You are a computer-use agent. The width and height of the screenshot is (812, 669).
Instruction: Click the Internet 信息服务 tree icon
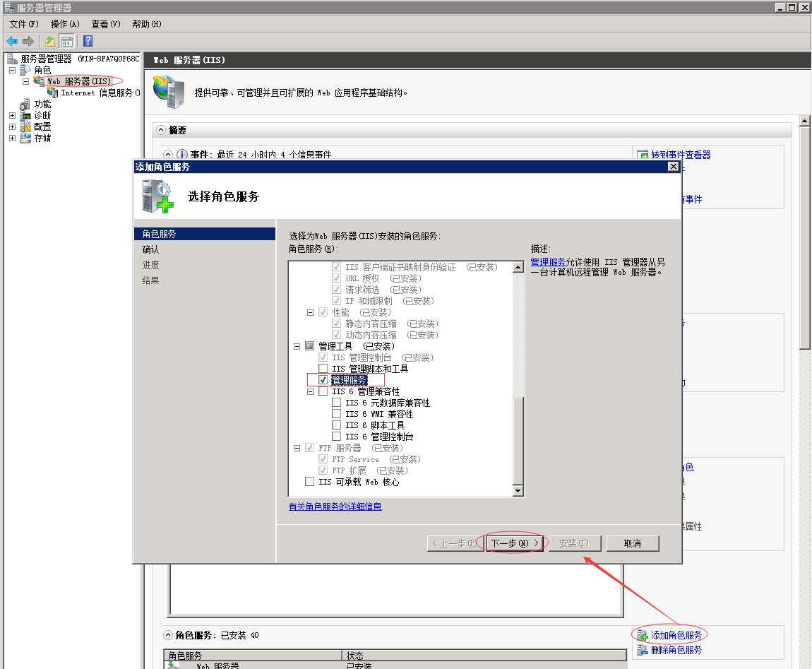click(52, 93)
